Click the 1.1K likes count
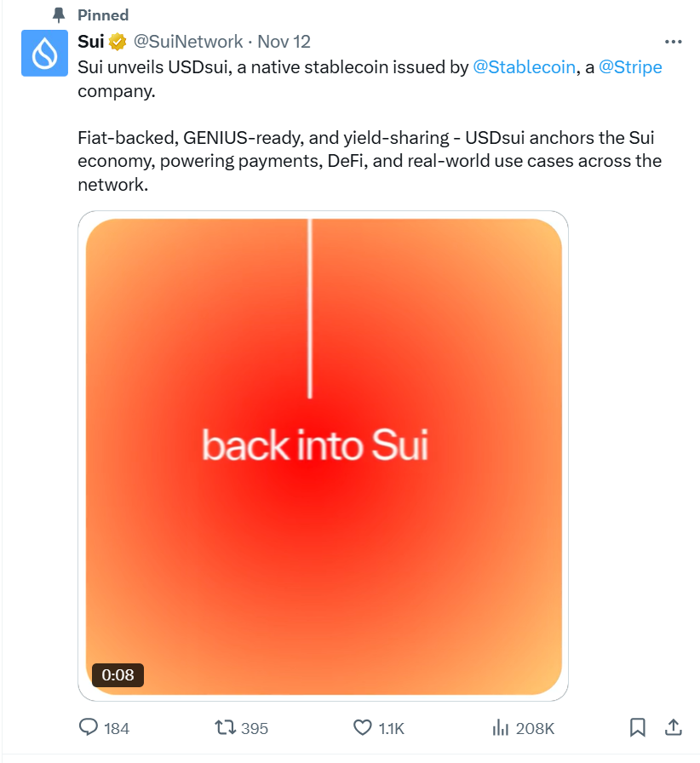 [391, 729]
